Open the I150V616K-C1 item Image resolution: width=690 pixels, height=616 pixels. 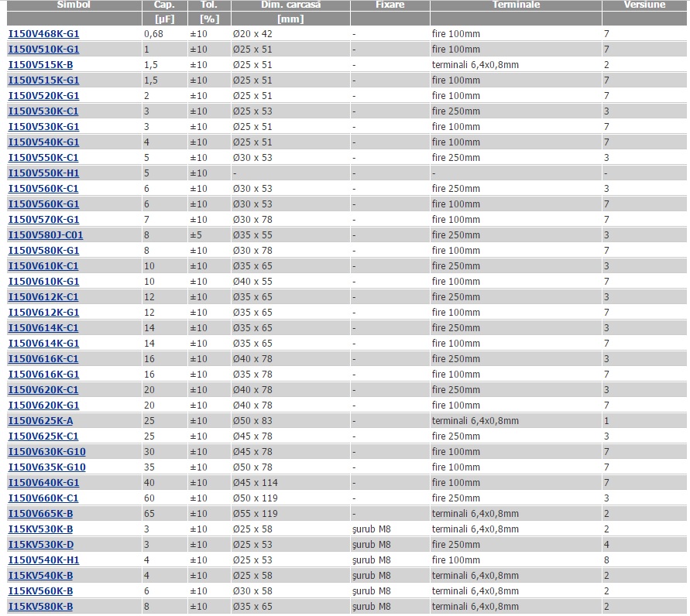43,359
